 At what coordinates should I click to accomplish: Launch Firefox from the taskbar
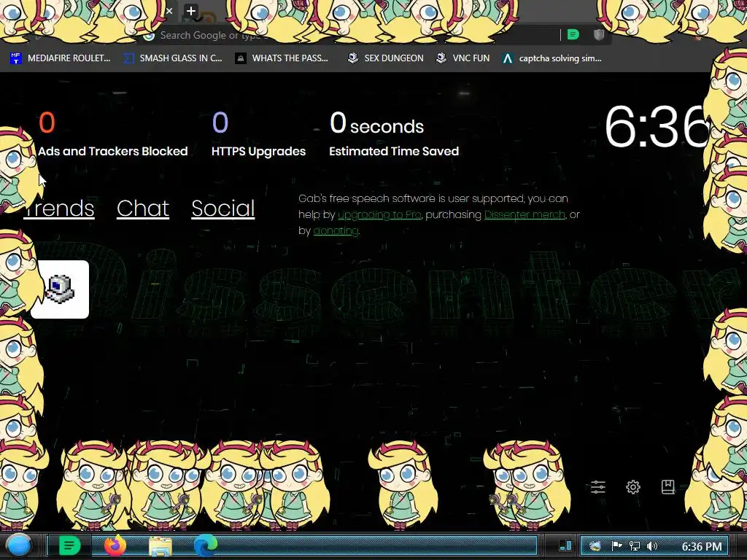pos(115,545)
